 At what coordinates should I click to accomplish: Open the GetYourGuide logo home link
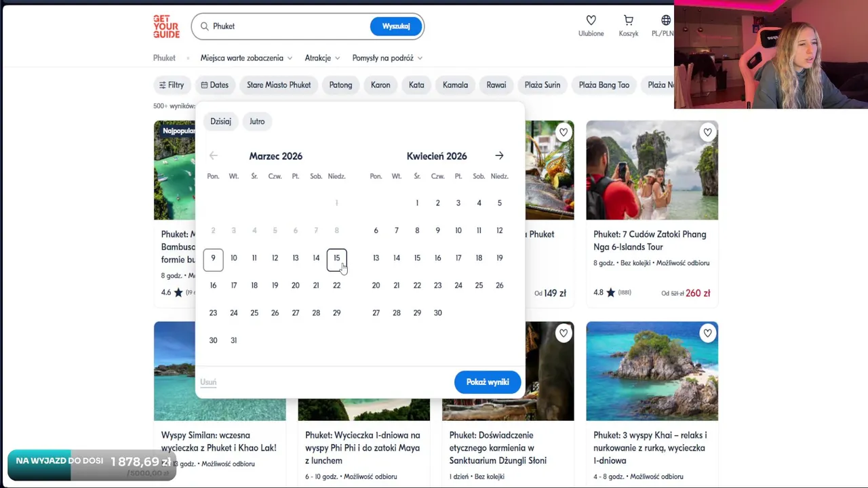click(166, 26)
